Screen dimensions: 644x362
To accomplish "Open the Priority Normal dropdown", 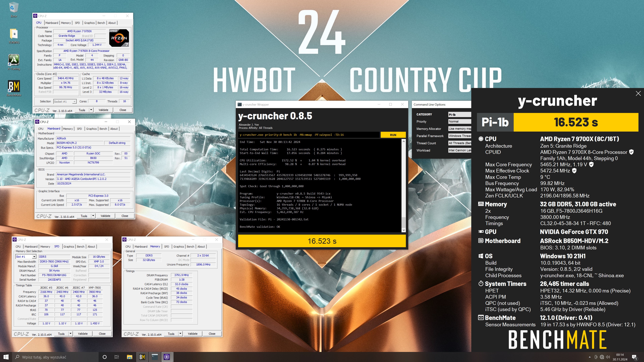I will [x=460, y=121].
